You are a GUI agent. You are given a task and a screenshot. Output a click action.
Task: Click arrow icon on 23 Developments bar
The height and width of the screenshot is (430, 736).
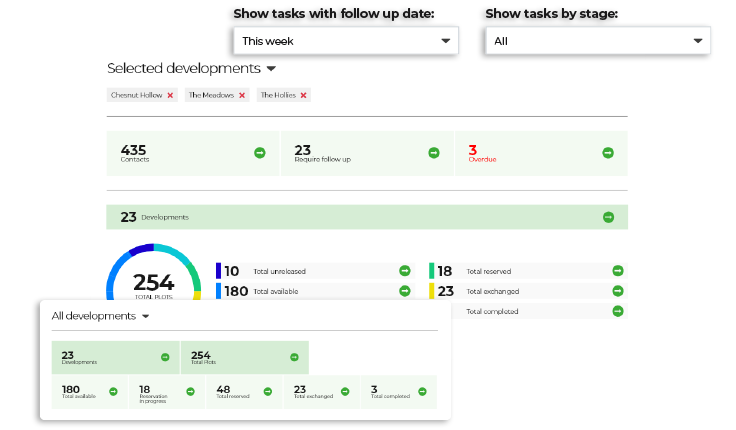608,217
